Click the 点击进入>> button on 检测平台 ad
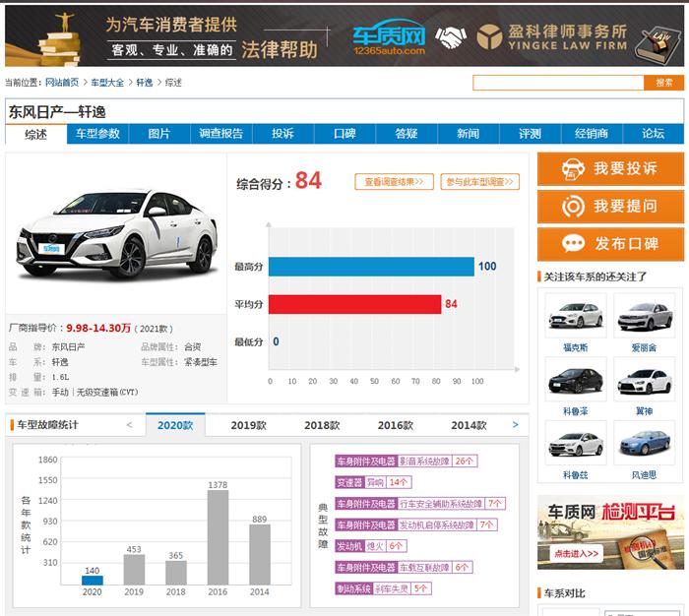 click(x=576, y=554)
